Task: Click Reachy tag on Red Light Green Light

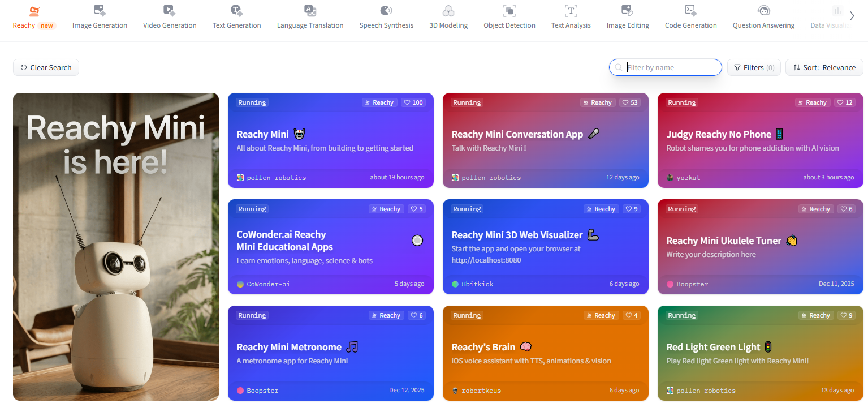Action: click(x=816, y=315)
